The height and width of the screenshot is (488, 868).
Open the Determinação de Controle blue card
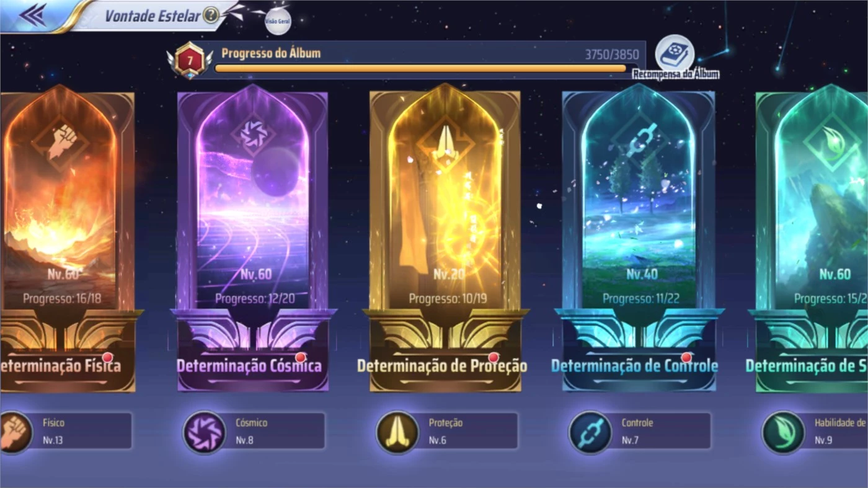[639, 238]
